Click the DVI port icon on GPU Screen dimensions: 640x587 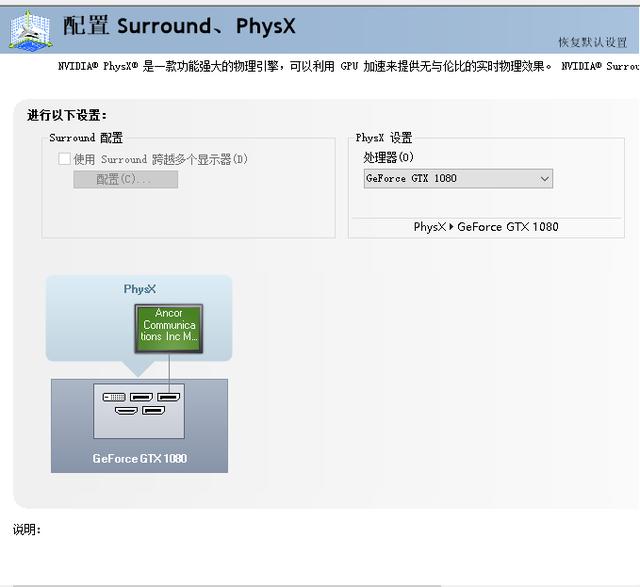(114, 397)
